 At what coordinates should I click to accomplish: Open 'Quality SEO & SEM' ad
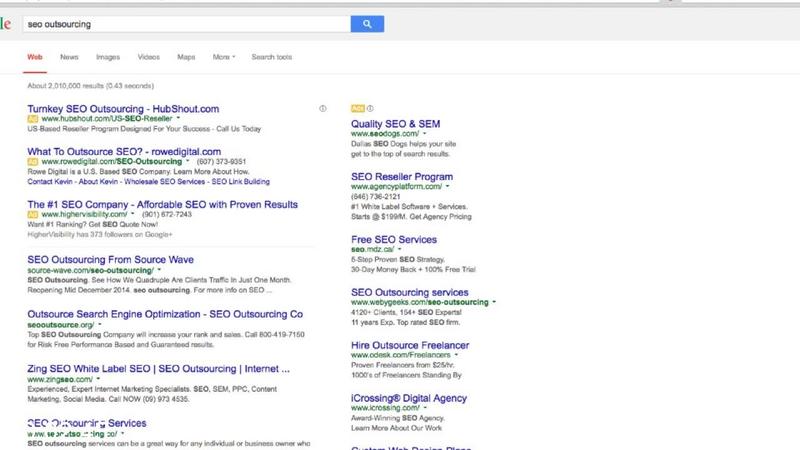395,124
